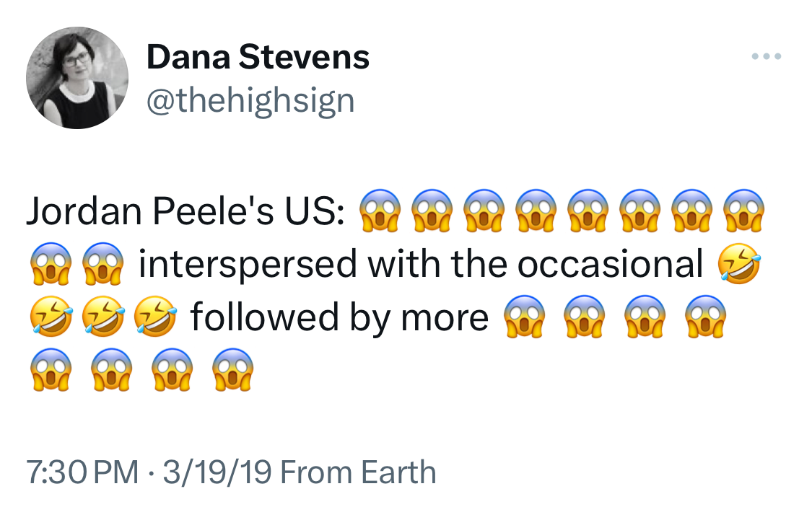Image resolution: width=812 pixels, height=507 pixels.
Task: Select the 3/19/19 date text
Action: 217,472
